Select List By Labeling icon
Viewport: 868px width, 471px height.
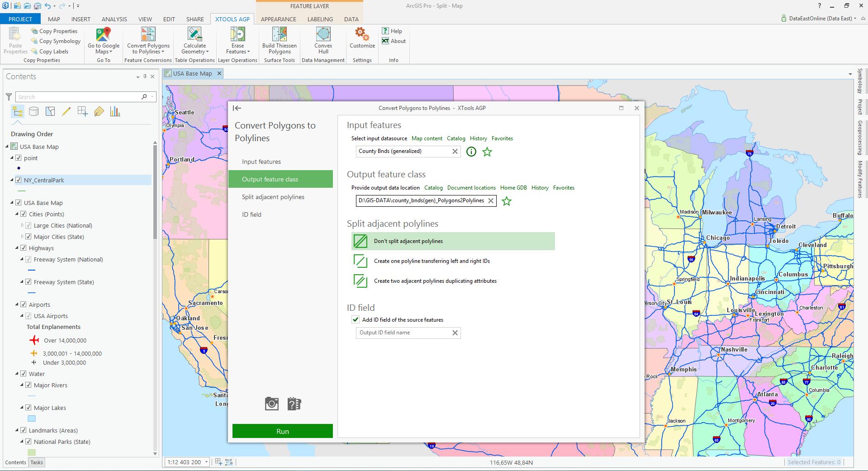point(99,111)
